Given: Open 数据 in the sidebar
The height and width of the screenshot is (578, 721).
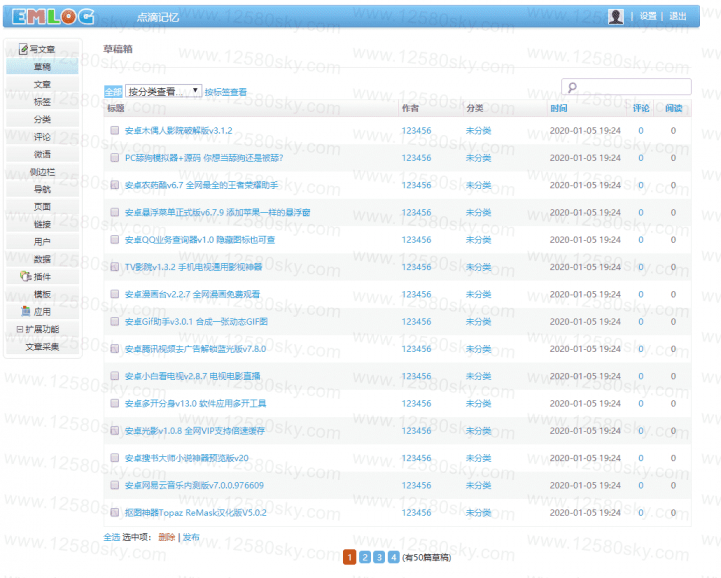Looking at the screenshot, I should (42, 259).
